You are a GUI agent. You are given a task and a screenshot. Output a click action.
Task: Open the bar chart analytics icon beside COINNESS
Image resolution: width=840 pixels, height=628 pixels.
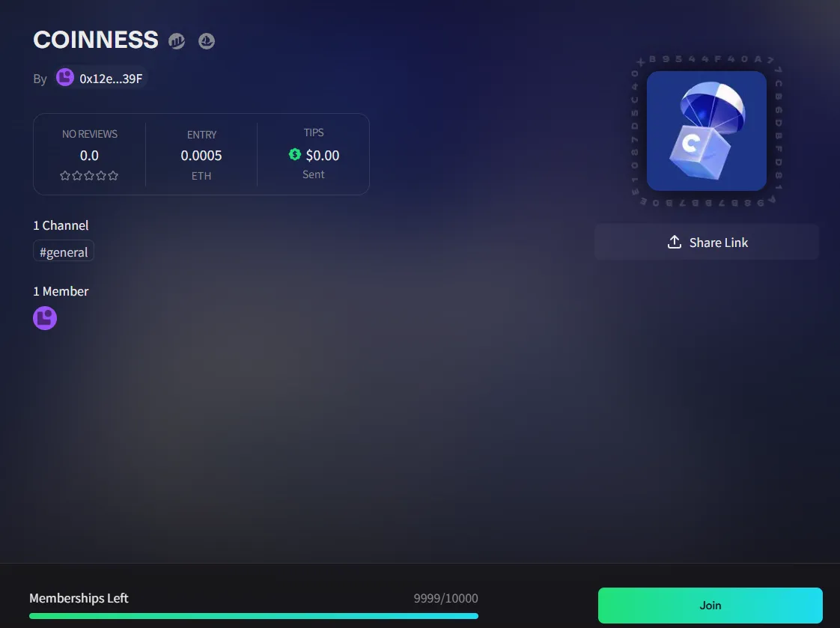pos(177,40)
